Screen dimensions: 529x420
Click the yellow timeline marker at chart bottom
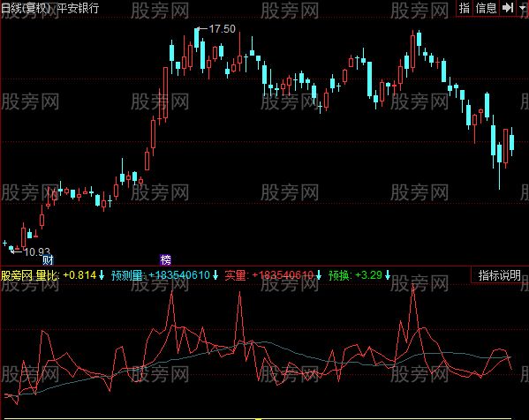[259, 419]
